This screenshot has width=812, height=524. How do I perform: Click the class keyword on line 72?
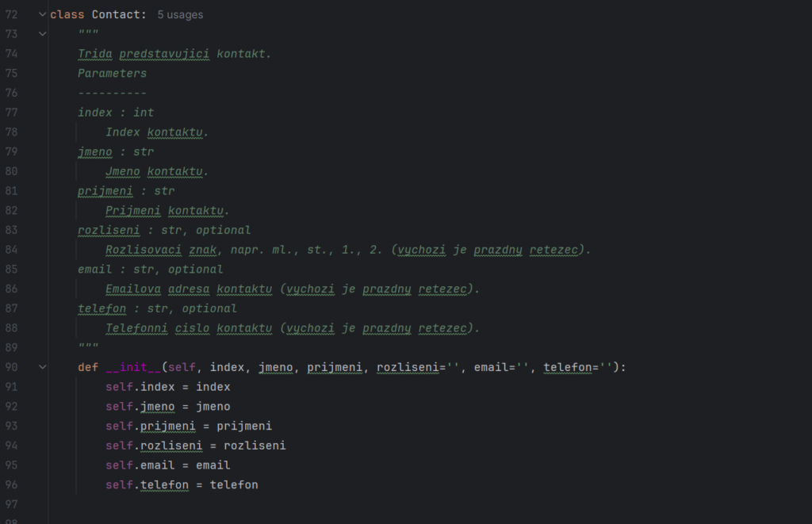click(67, 14)
